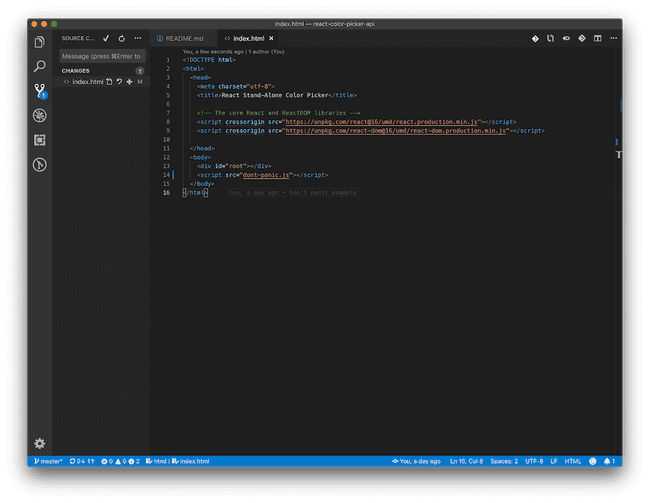650x503 pixels.
Task: Click the changes count badge
Action: (140, 71)
